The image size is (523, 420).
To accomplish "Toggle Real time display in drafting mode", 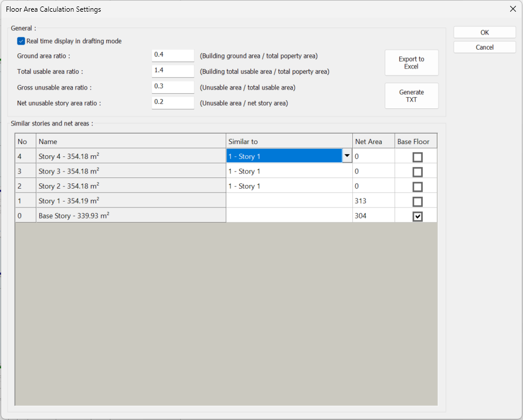I will pyautogui.click(x=21, y=41).
